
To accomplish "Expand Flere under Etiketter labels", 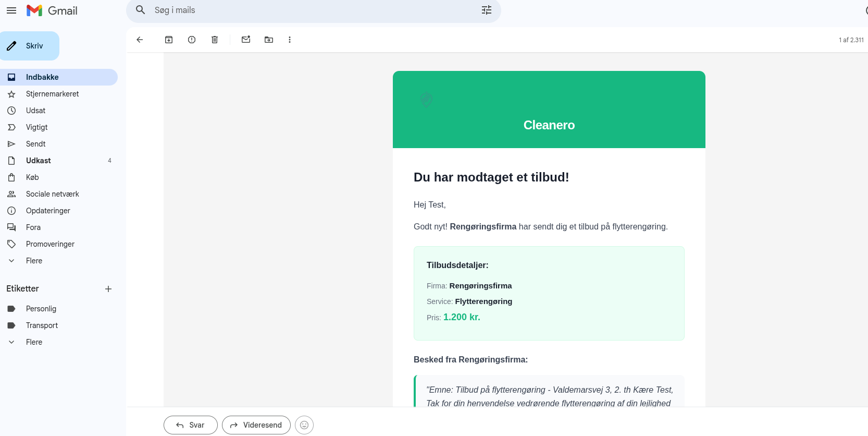I will [34, 342].
